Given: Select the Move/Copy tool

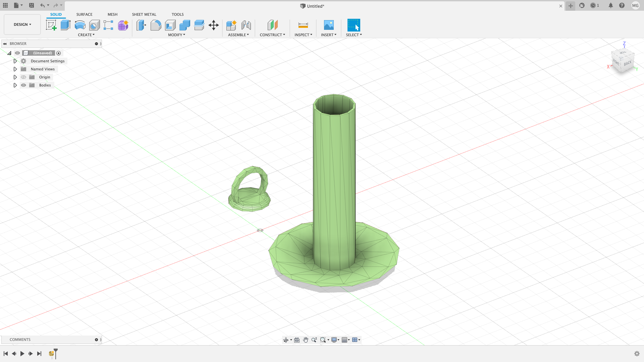Looking at the screenshot, I should click(x=214, y=25).
